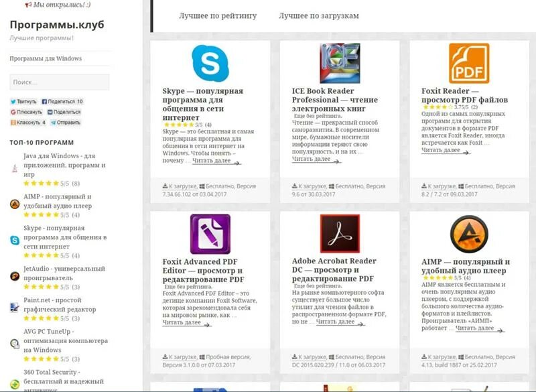
Task: Click the Adobe Acrobat Reader DC logo
Action: [340, 234]
